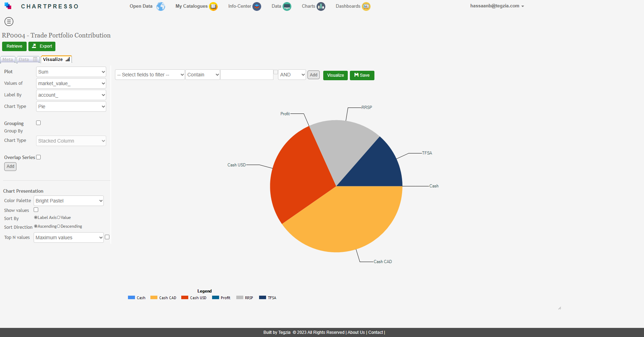Open the About Us footer link

click(356, 332)
